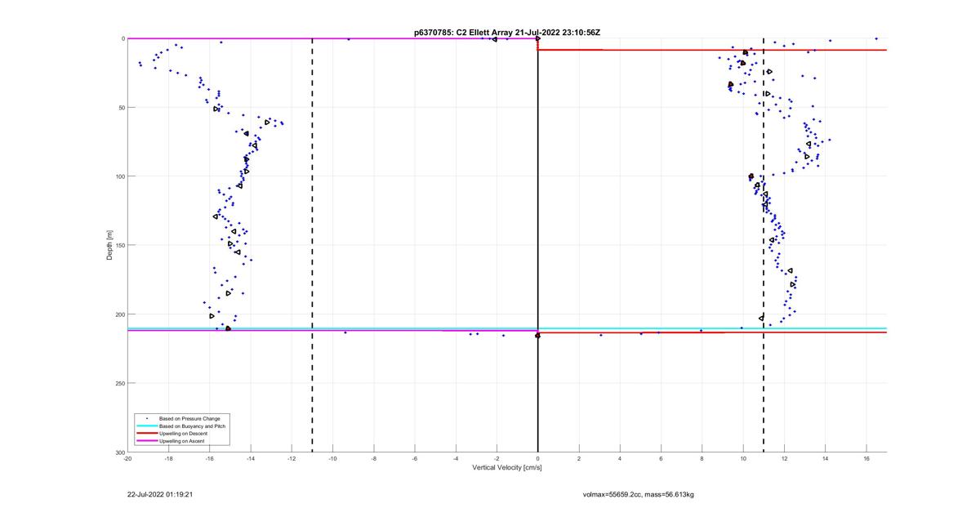Click x-axis tick label "-6"
The width and height of the screenshot is (980, 508).
point(415,458)
